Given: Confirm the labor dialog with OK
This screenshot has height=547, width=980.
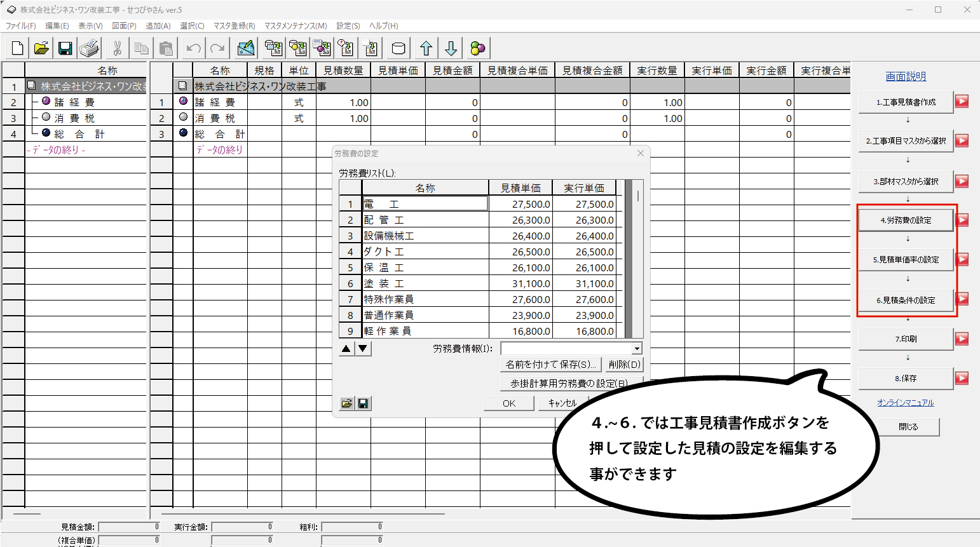Looking at the screenshot, I should click(x=509, y=403).
